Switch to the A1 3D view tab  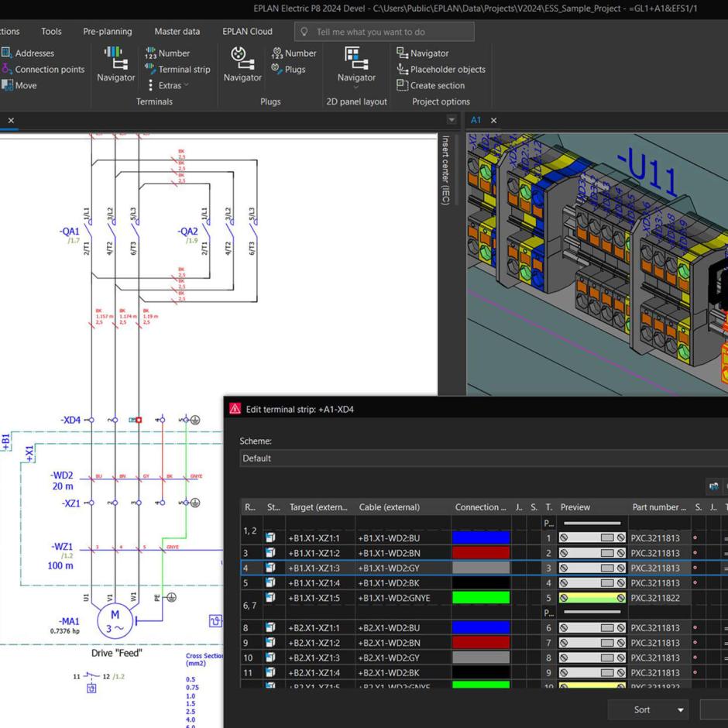(x=476, y=120)
